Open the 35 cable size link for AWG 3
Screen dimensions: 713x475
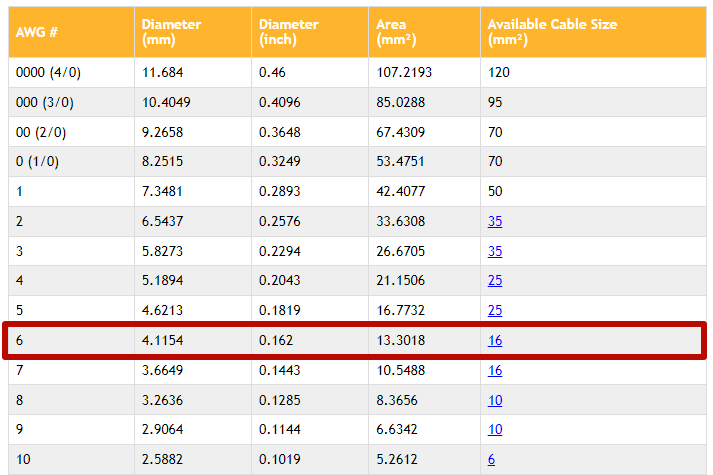click(x=495, y=251)
